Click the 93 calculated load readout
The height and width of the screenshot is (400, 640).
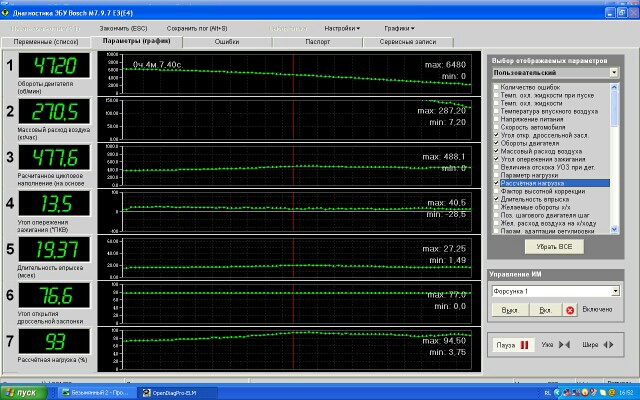[54, 342]
